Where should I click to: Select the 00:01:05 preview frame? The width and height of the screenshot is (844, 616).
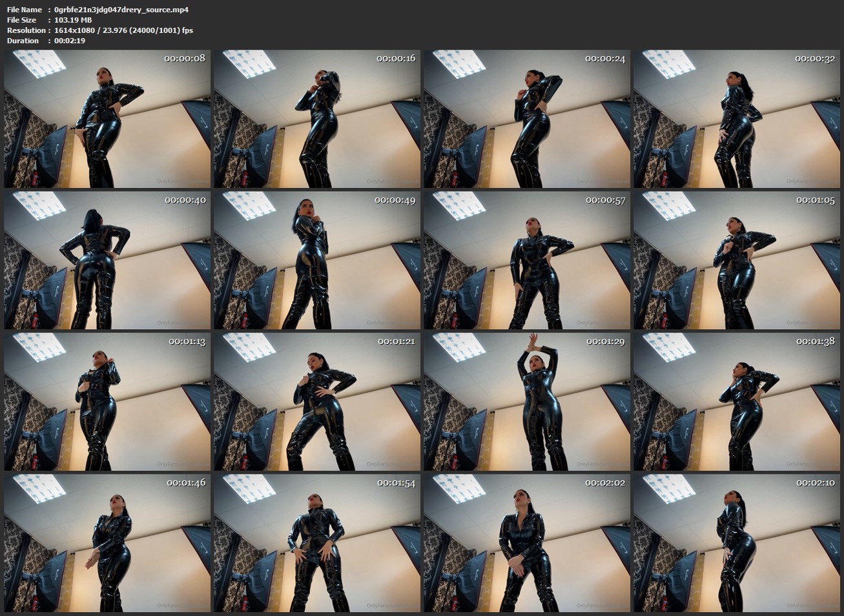click(737, 260)
